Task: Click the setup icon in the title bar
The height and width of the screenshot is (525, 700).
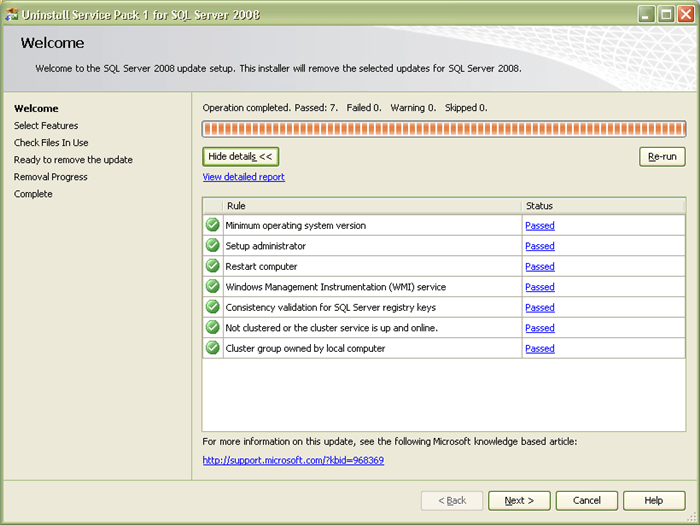Action: (12, 14)
